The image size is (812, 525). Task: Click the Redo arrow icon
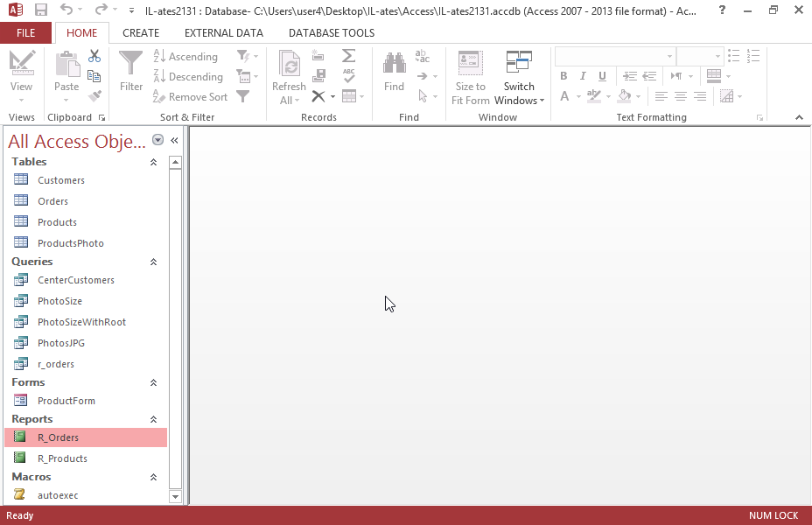(x=101, y=10)
